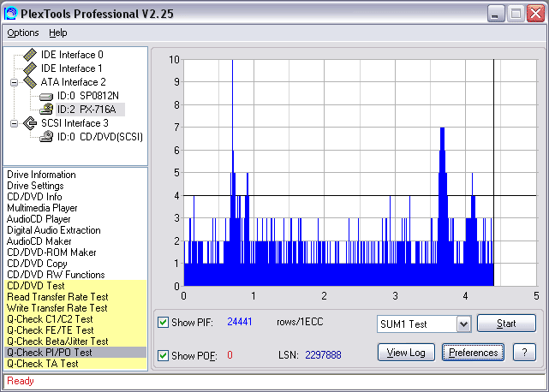Select Write Transfer Rate Test

75,308
